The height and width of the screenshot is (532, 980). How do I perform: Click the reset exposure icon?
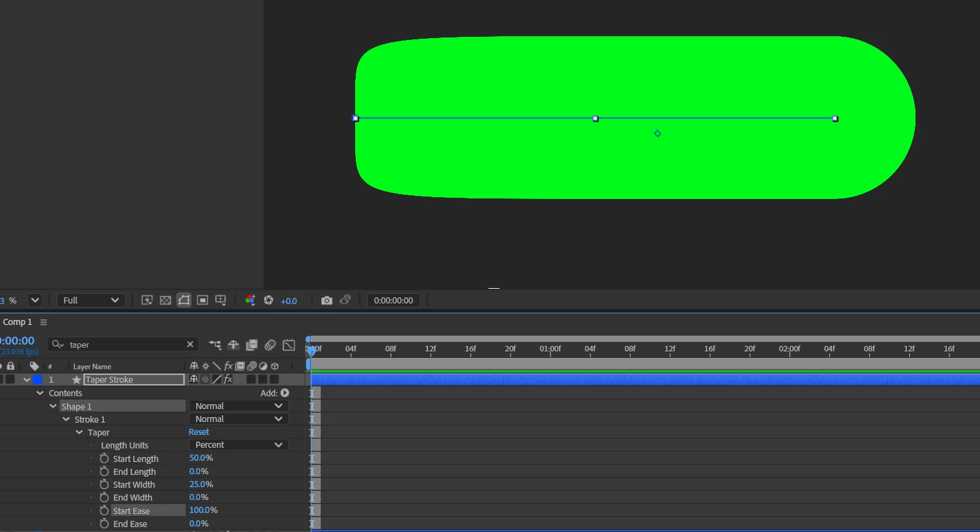269,300
